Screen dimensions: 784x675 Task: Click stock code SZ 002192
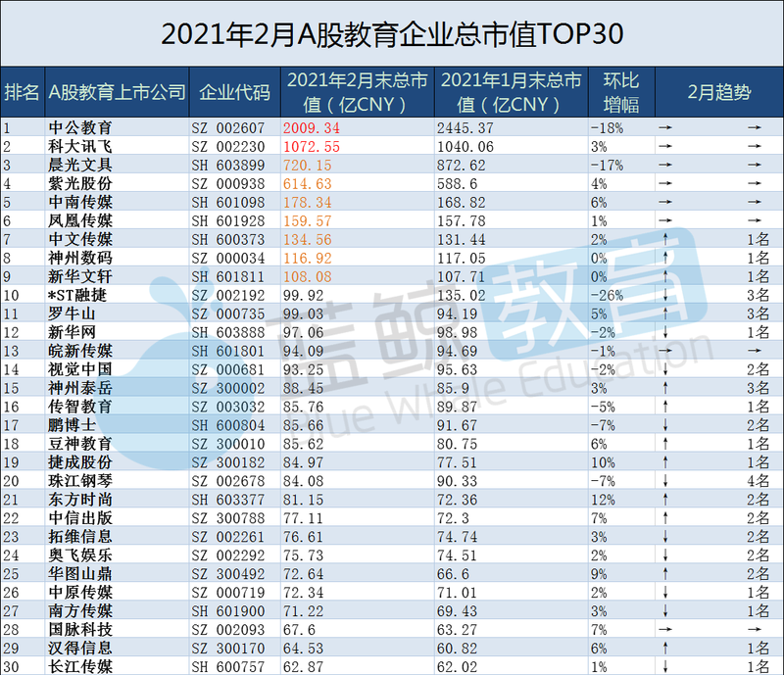(228, 295)
